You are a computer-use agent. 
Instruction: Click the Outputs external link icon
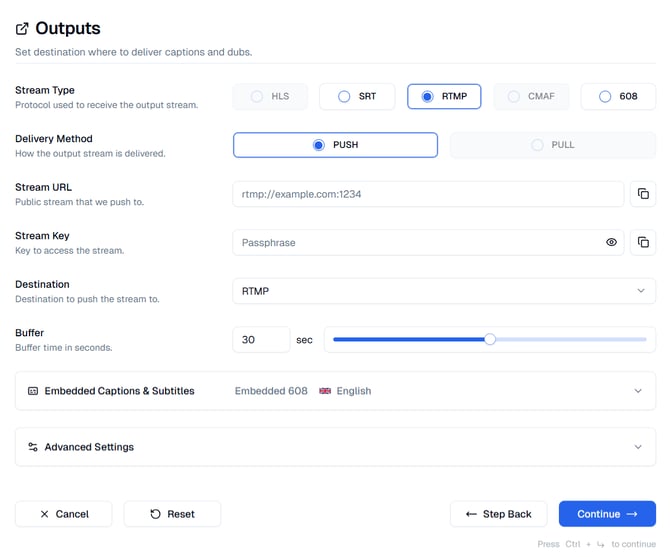(22, 29)
